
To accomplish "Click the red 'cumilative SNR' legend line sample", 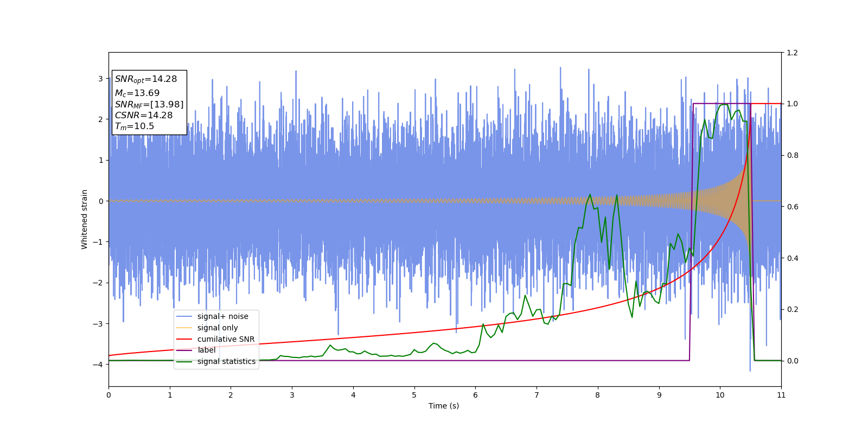I will tap(184, 339).
